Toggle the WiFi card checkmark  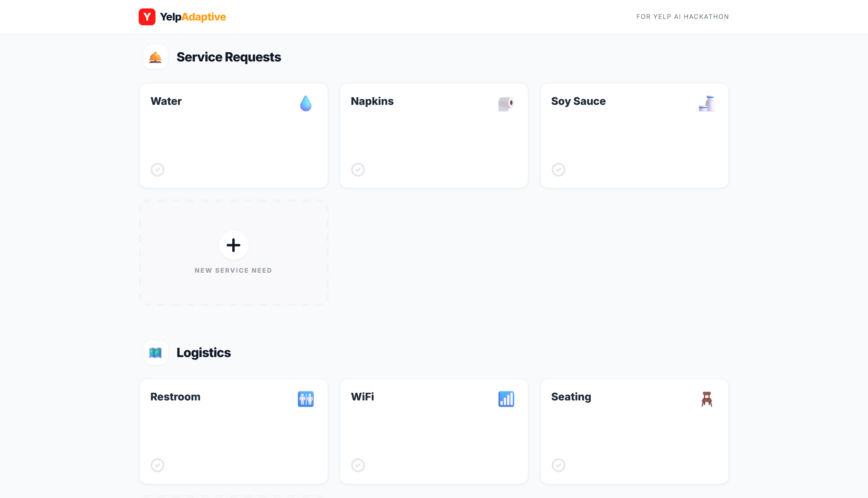358,465
